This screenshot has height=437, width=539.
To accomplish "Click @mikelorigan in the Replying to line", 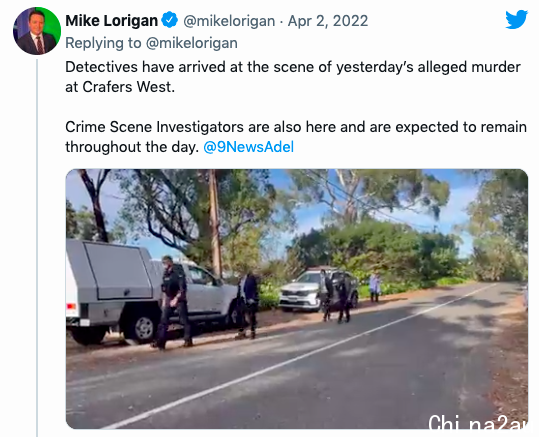I will pos(191,43).
